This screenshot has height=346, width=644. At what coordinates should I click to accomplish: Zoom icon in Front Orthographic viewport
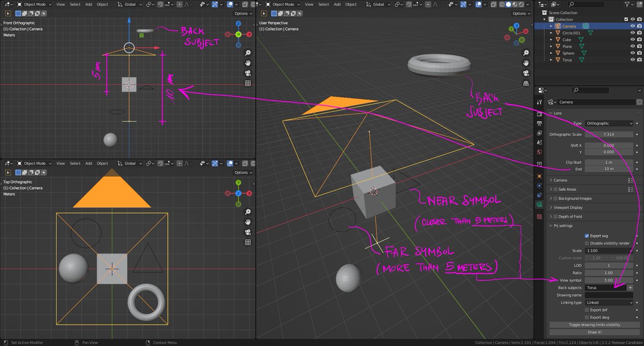pos(248,53)
